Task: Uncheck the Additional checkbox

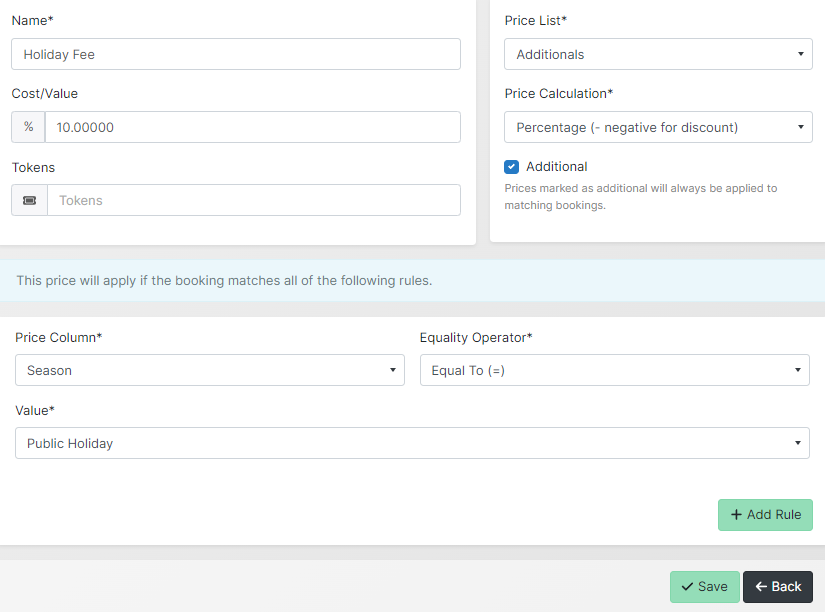Action: [x=512, y=167]
